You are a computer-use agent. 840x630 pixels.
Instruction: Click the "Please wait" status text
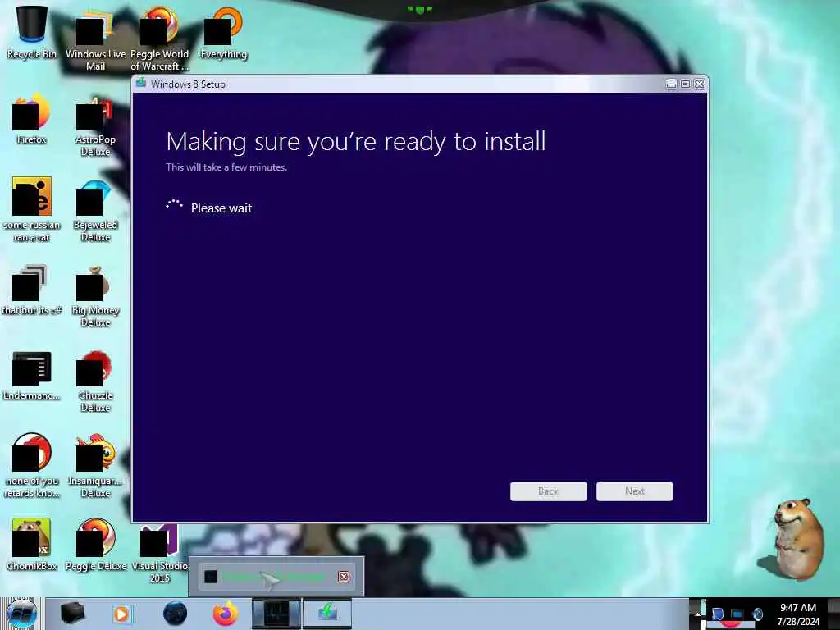(x=221, y=208)
